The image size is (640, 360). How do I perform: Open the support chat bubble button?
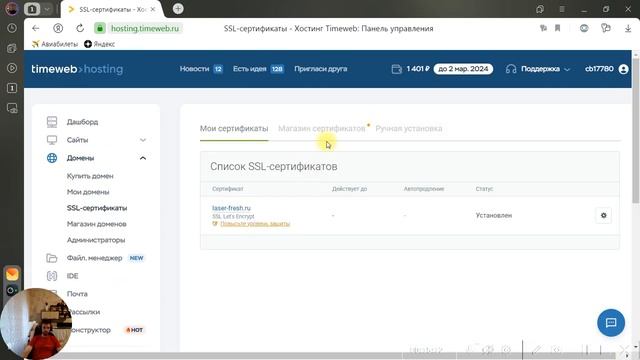coord(611,323)
